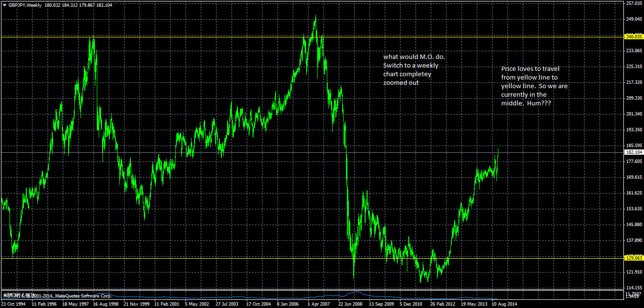Image resolution: width=644 pixels, height=308 pixels.
Task: Select the yellow 240.035 price label
Action: [634, 36]
